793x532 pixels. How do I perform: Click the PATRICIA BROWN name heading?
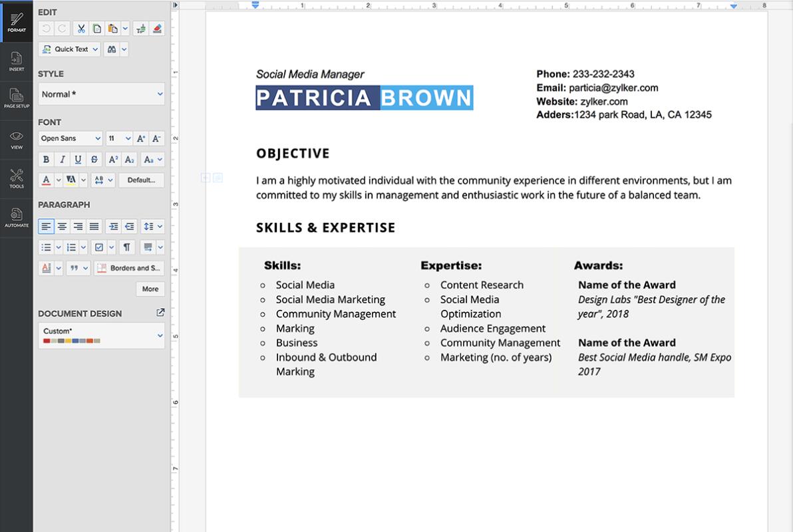(x=364, y=98)
